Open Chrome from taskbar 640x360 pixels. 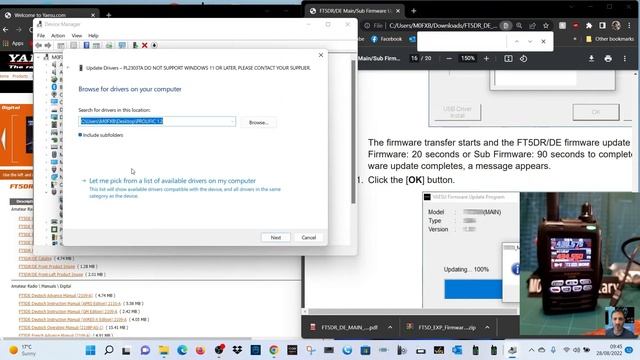pos(274,350)
